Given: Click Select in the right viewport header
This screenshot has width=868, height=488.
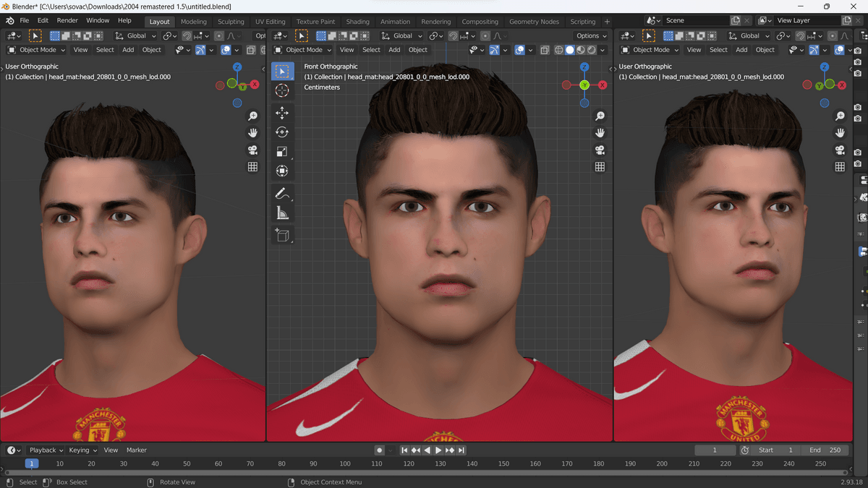Looking at the screenshot, I should click(718, 50).
